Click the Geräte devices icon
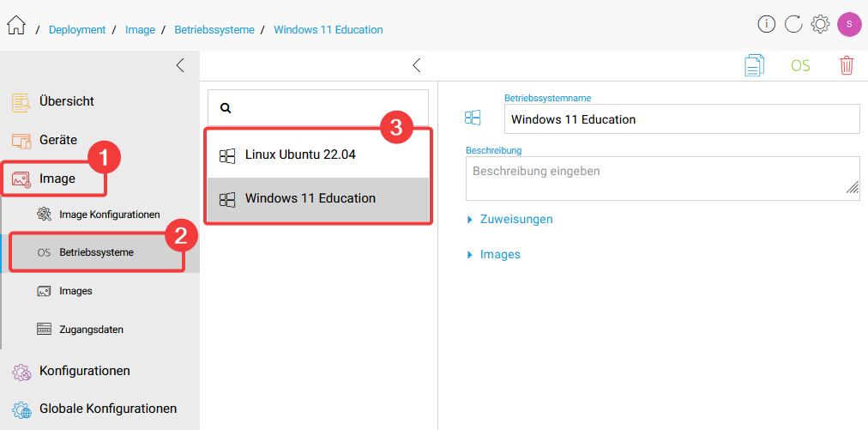This screenshot has width=868, height=430. (21, 140)
